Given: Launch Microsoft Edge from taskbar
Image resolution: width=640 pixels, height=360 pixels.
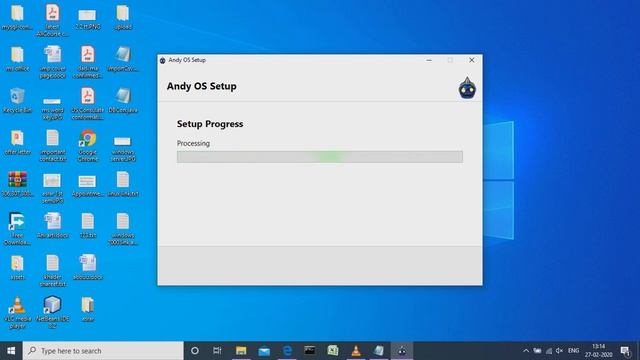Looking at the screenshot, I should (287, 351).
